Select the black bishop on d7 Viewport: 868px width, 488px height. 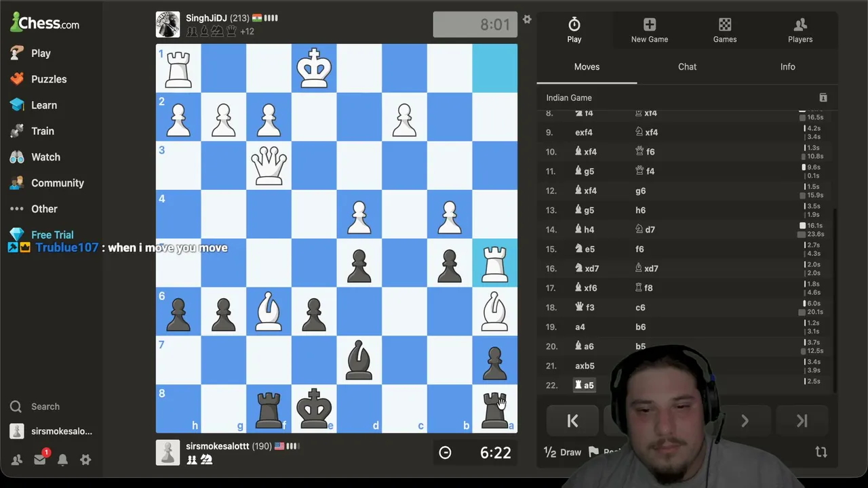click(x=359, y=360)
